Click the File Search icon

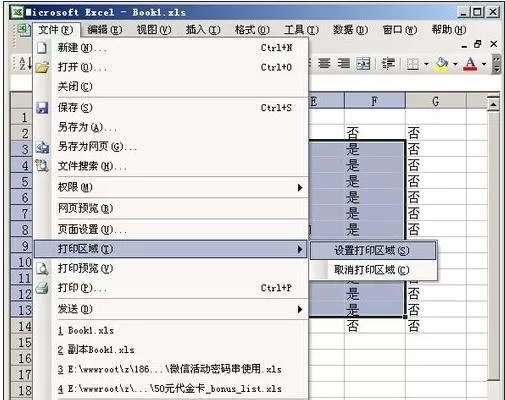click(x=42, y=165)
